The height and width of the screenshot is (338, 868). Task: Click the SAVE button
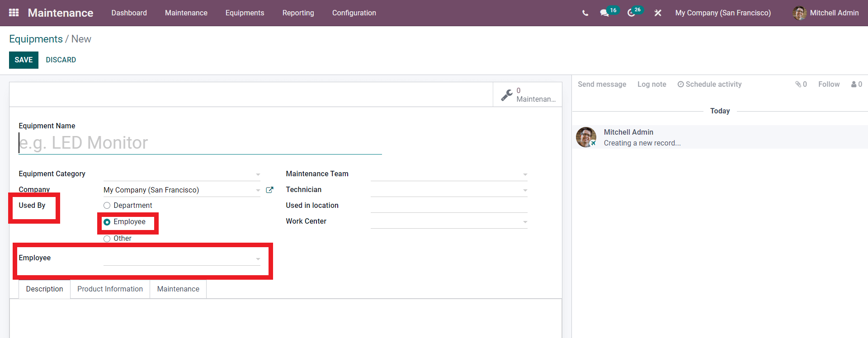(24, 60)
